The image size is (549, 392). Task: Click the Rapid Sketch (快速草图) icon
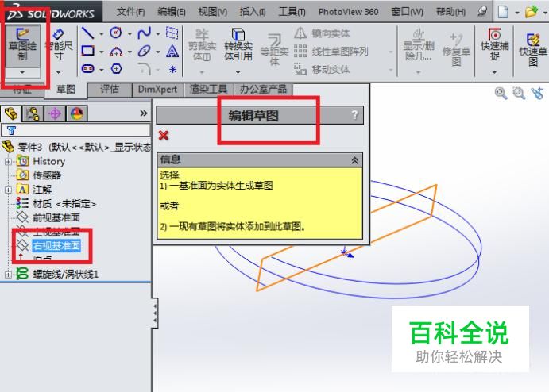(533, 40)
